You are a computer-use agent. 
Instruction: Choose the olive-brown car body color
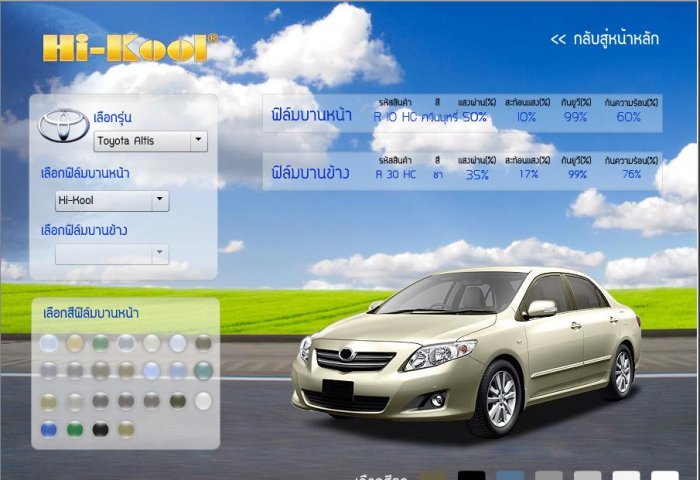point(433,476)
